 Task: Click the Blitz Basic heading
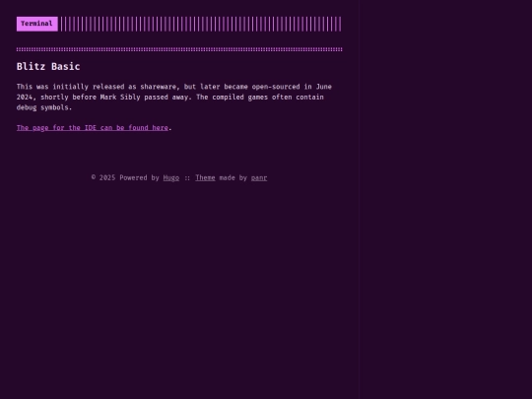(48, 67)
